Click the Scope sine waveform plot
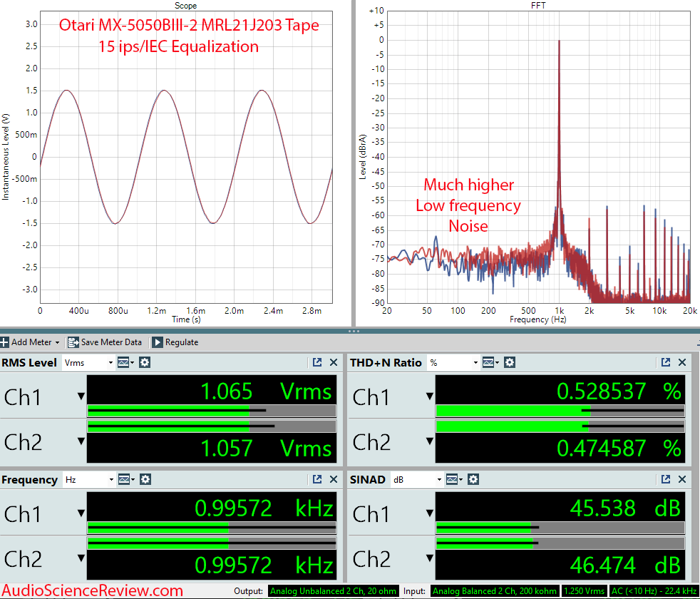The height and width of the screenshot is (599, 700). 186,157
